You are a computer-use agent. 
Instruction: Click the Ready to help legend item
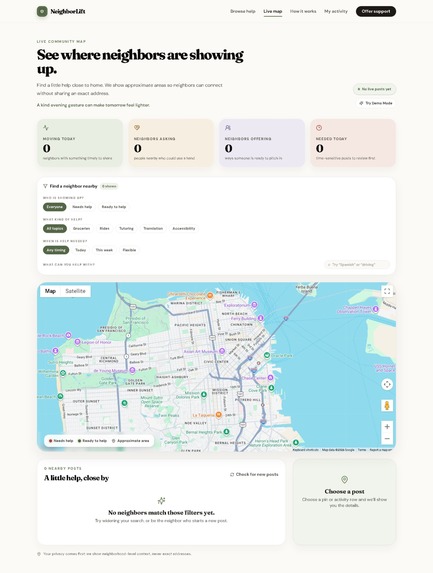(x=92, y=441)
